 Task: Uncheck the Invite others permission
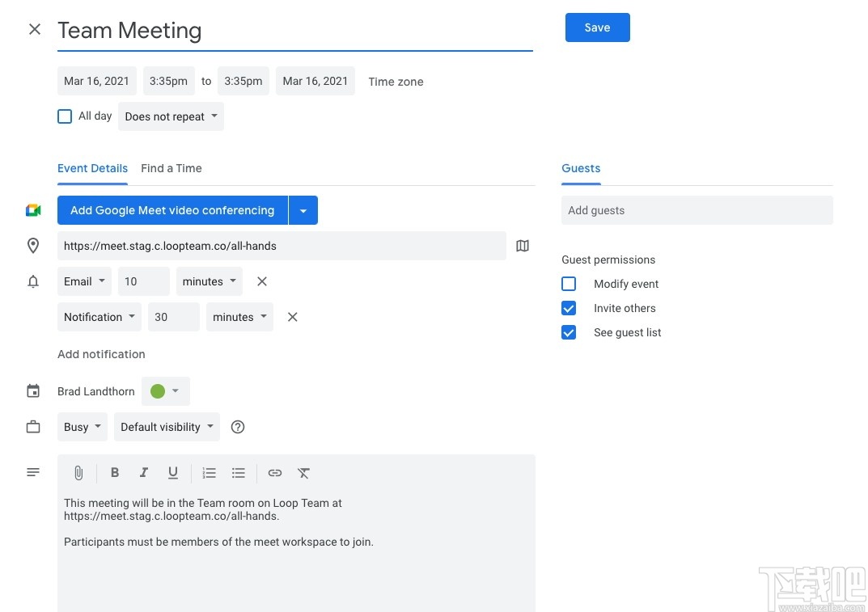pyautogui.click(x=569, y=308)
